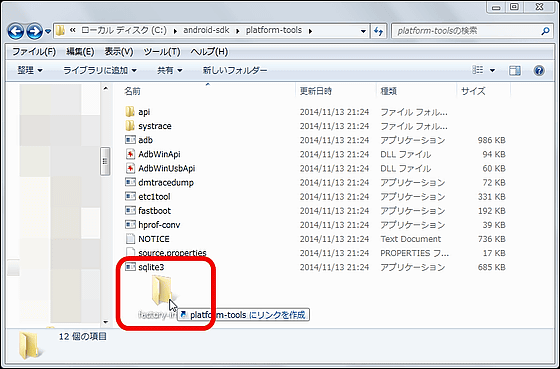The height and width of the screenshot is (369, 560).
Task: Click the sqlite3 file name
Action: pos(151,267)
